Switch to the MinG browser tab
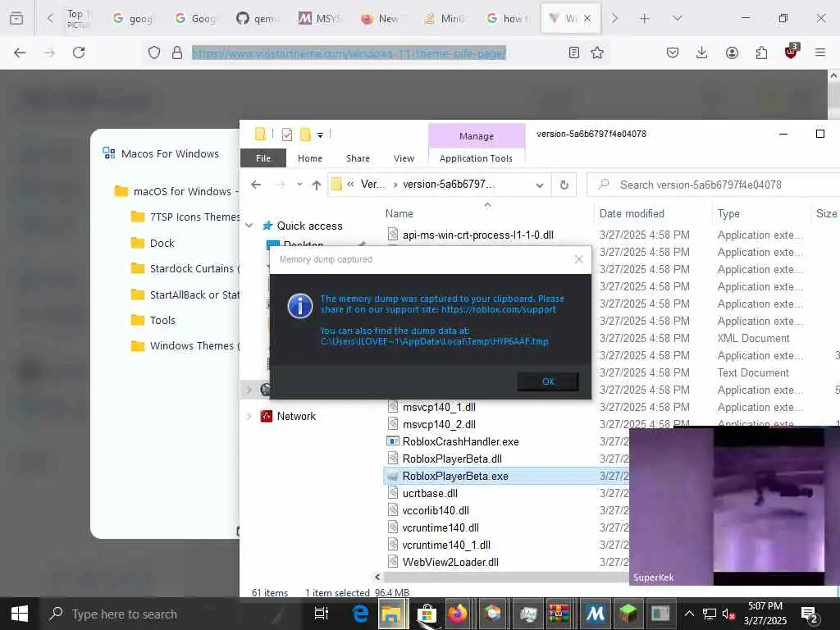 pyautogui.click(x=445, y=19)
